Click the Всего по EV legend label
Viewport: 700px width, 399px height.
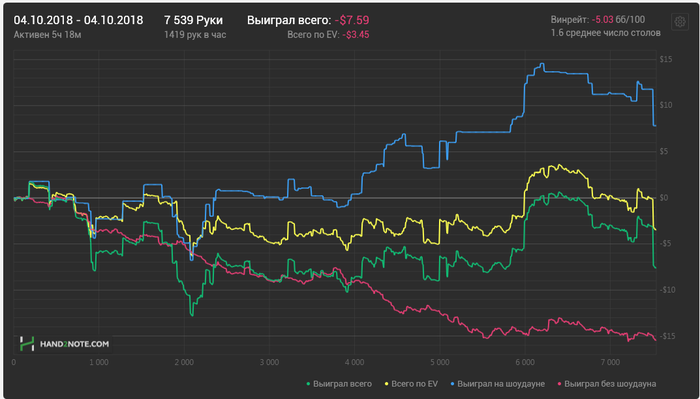pyautogui.click(x=415, y=384)
